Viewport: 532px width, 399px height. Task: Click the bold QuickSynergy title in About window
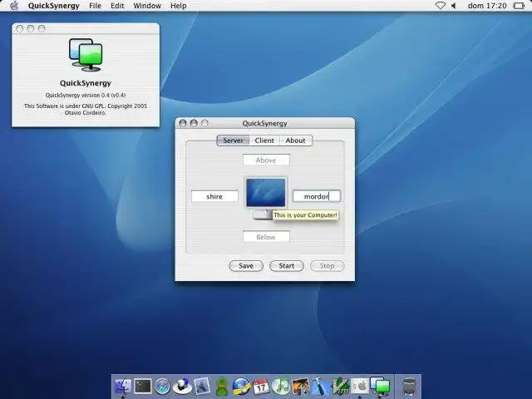(86, 83)
